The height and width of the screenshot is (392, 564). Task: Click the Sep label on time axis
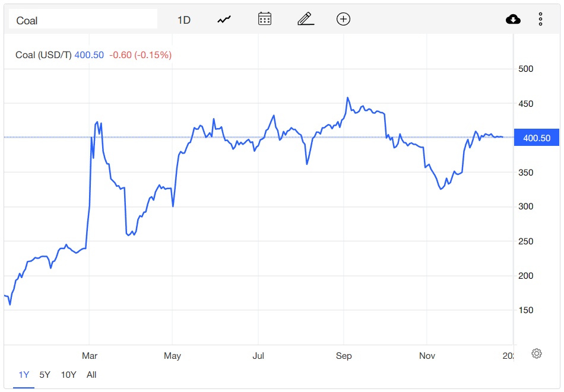click(x=344, y=356)
